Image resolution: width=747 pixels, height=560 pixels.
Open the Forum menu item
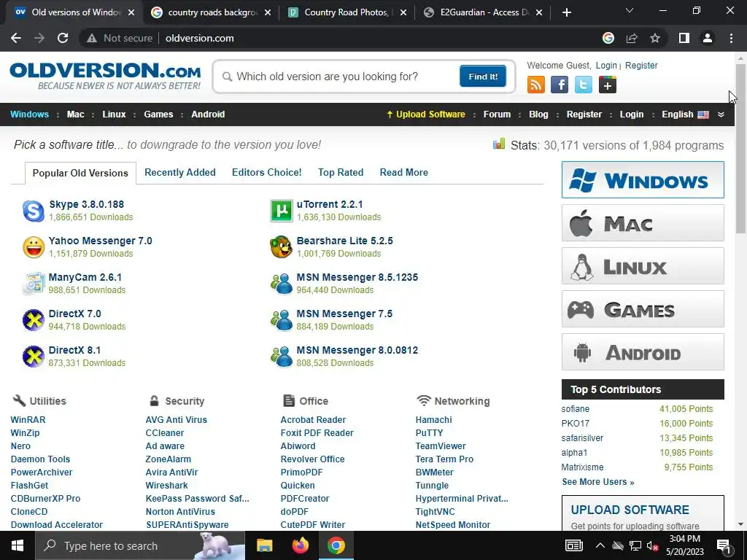[497, 114]
